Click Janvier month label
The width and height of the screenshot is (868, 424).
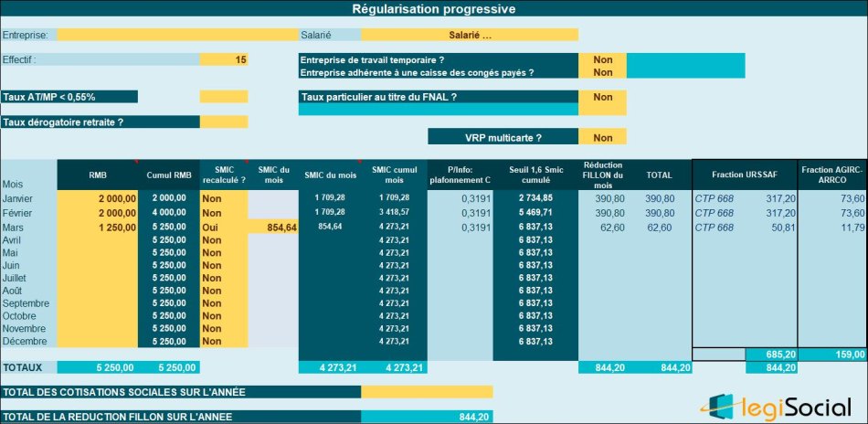pyautogui.click(x=17, y=198)
